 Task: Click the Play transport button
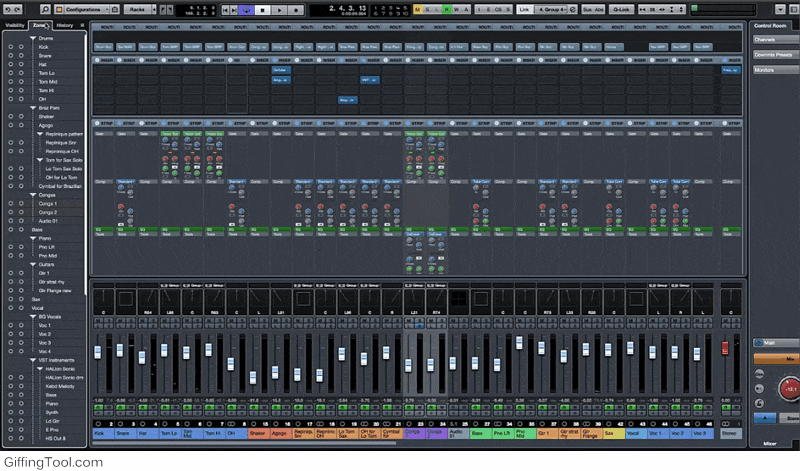pos(279,9)
